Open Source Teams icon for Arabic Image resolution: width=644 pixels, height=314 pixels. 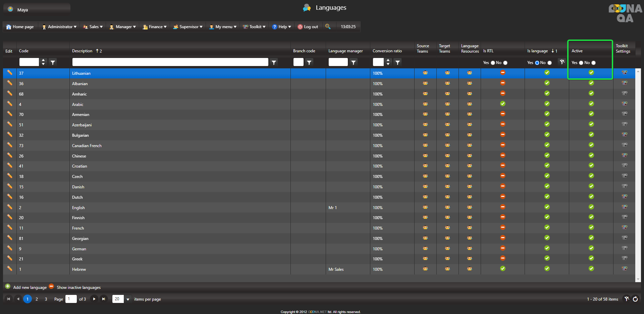point(425,104)
